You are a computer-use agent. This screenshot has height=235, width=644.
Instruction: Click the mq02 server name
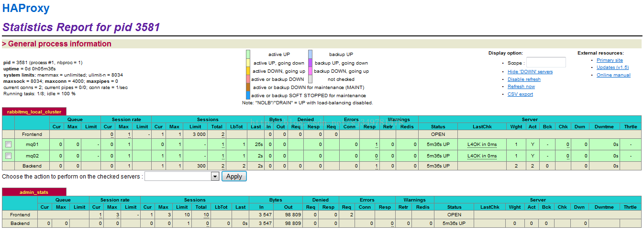pyautogui.click(x=32, y=156)
